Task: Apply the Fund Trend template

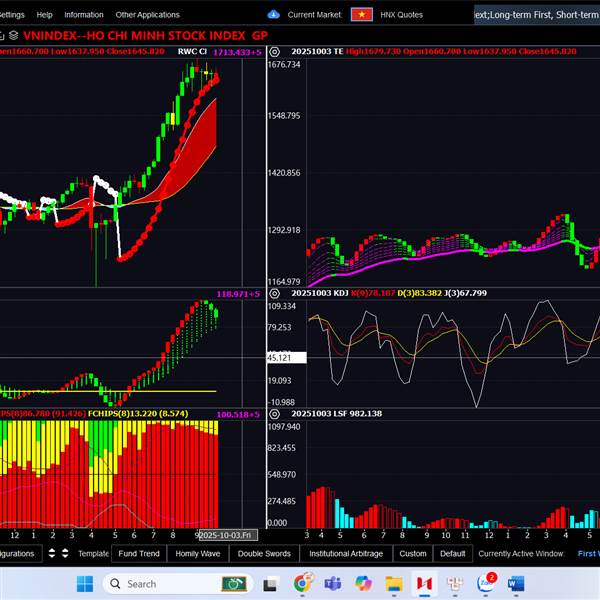Action: pos(139,553)
